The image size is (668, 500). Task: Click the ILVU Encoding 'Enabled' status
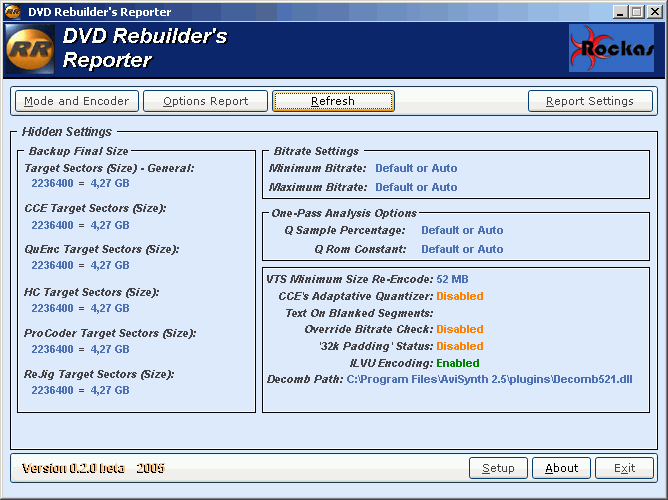(458, 363)
